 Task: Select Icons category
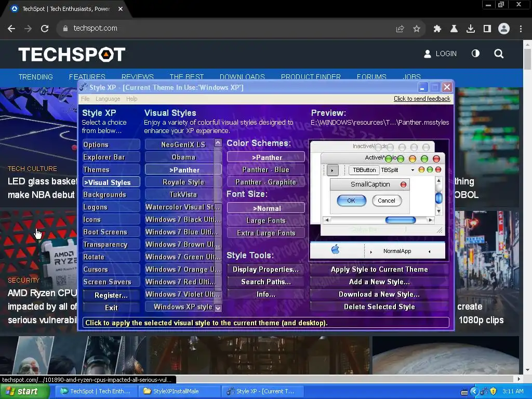111,220
